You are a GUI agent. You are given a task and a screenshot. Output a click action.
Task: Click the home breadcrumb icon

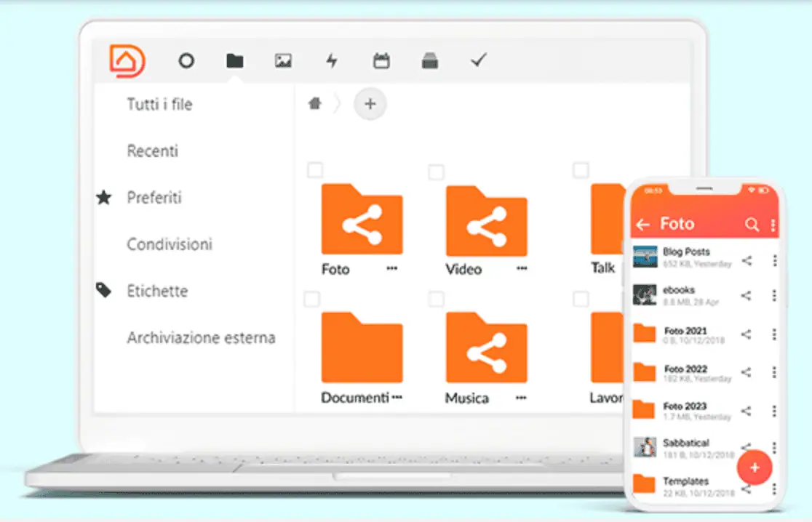(315, 104)
